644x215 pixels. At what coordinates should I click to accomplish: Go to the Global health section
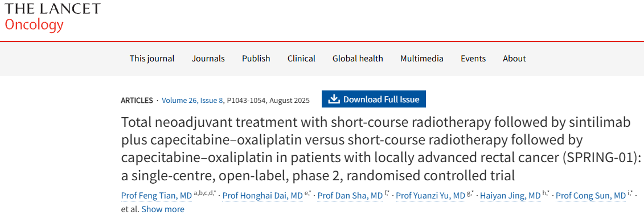pos(358,59)
